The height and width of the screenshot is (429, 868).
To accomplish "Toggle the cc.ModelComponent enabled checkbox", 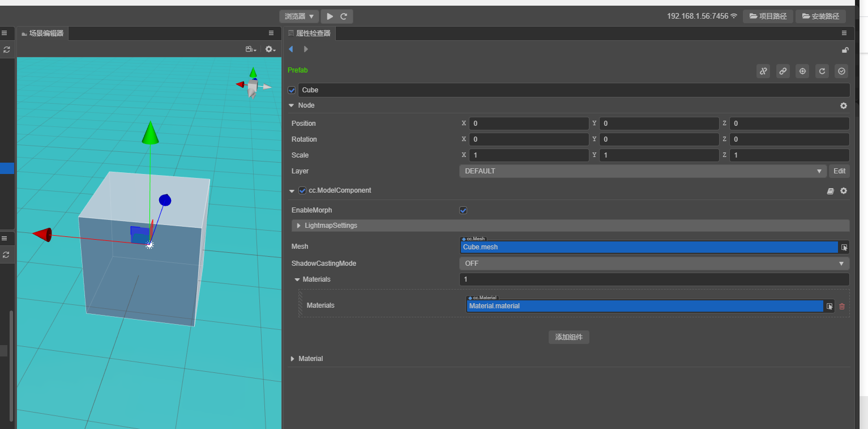I will [302, 190].
